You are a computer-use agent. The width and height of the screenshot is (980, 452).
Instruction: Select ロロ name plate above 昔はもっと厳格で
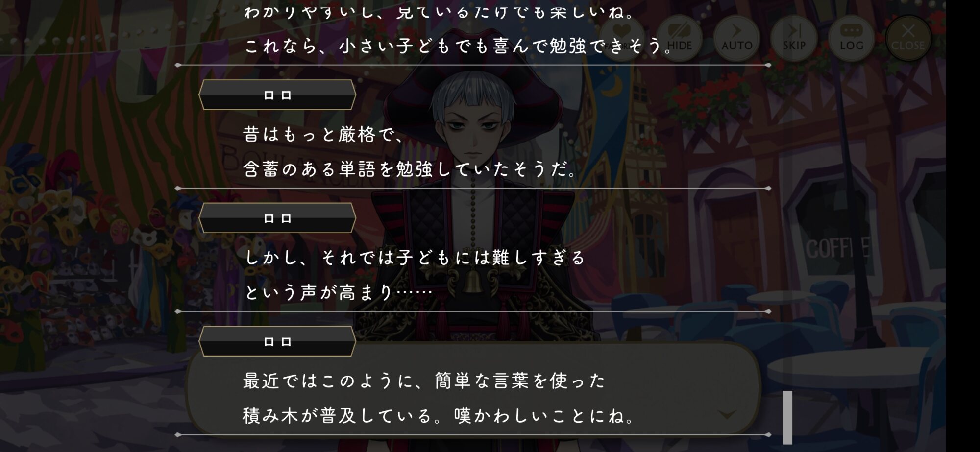click(x=277, y=95)
